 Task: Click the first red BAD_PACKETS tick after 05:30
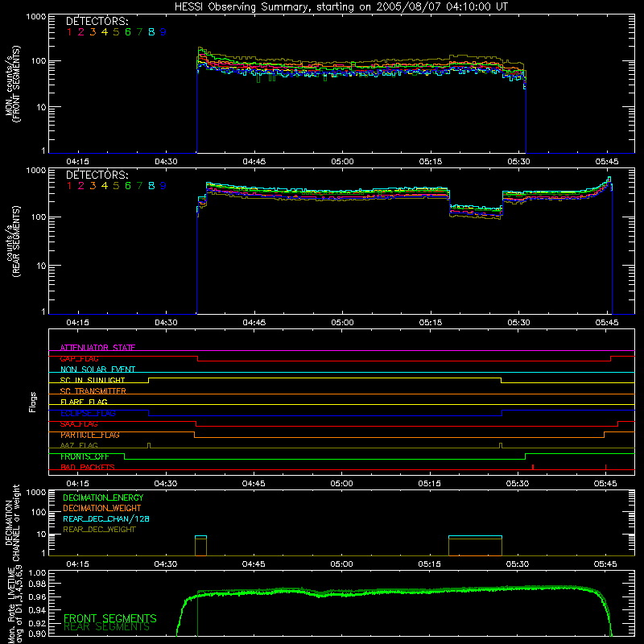click(x=533, y=467)
